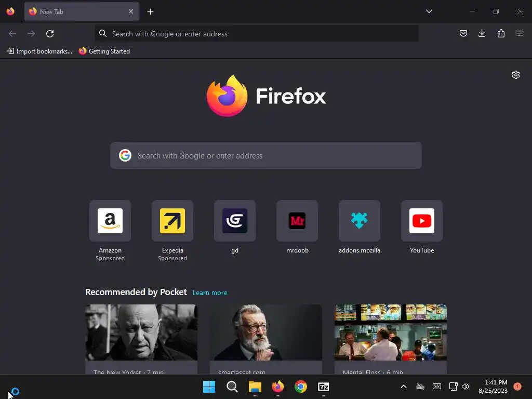Open Firefox View pinned tab icon
Image resolution: width=532 pixels, height=399 pixels.
10,11
